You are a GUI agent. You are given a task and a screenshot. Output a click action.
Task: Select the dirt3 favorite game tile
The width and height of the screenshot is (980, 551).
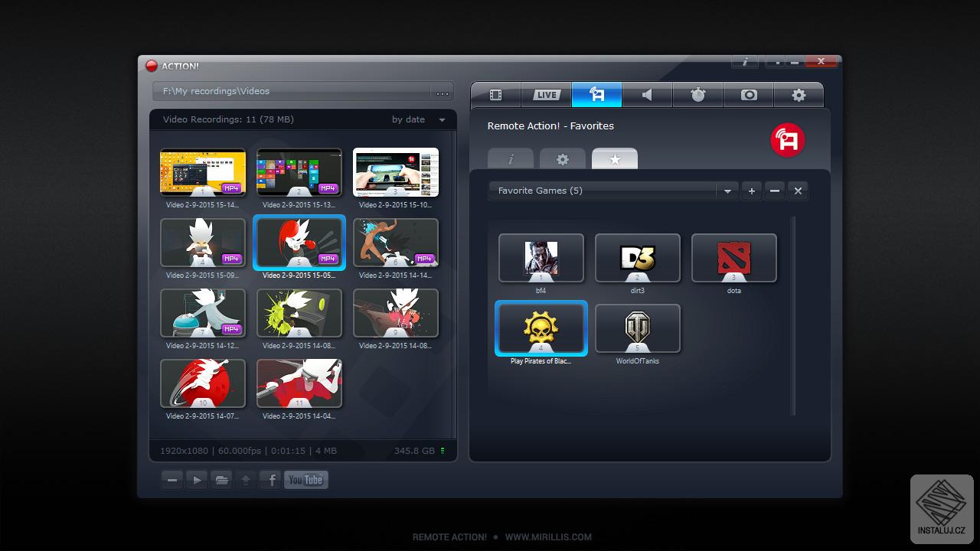click(638, 258)
